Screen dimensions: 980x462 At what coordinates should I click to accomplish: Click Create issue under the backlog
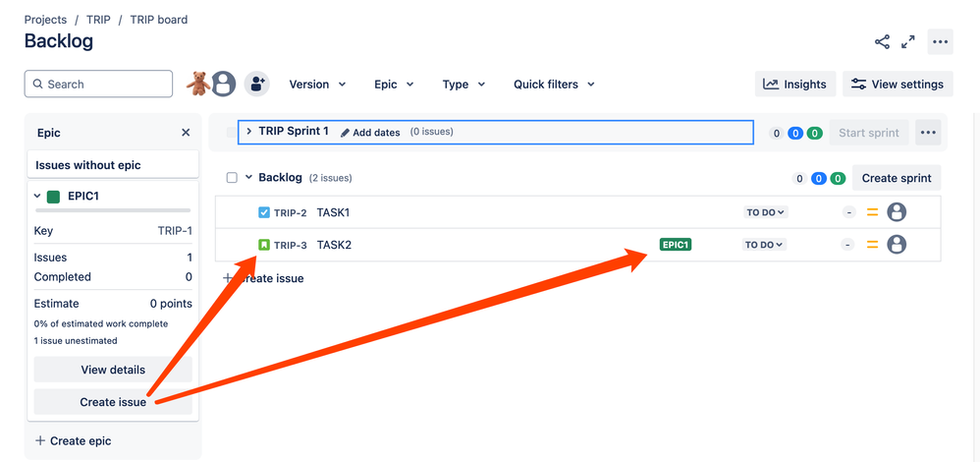click(x=263, y=278)
